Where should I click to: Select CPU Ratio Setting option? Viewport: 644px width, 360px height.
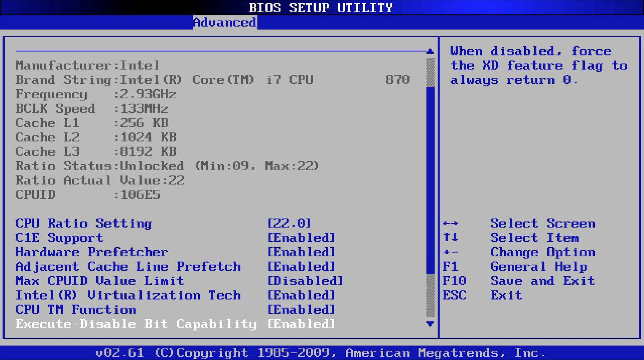pyautogui.click(x=83, y=224)
